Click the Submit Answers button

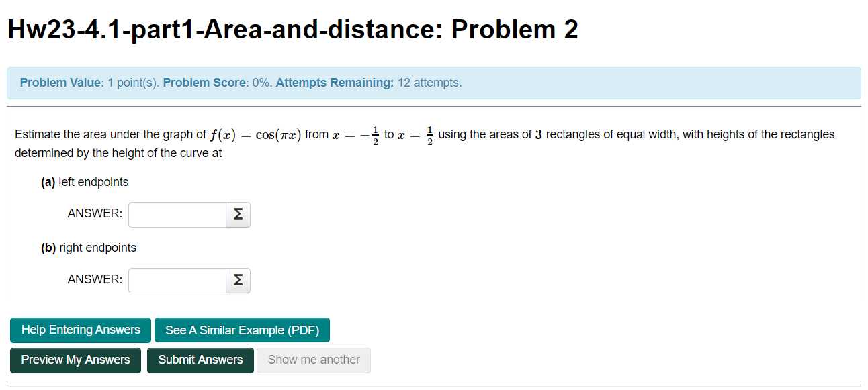point(200,360)
